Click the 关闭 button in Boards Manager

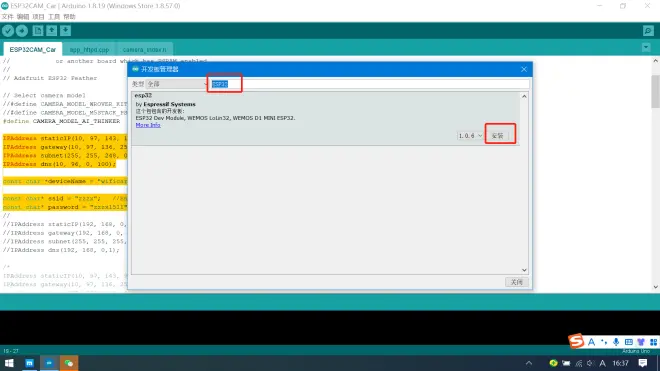pos(516,282)
